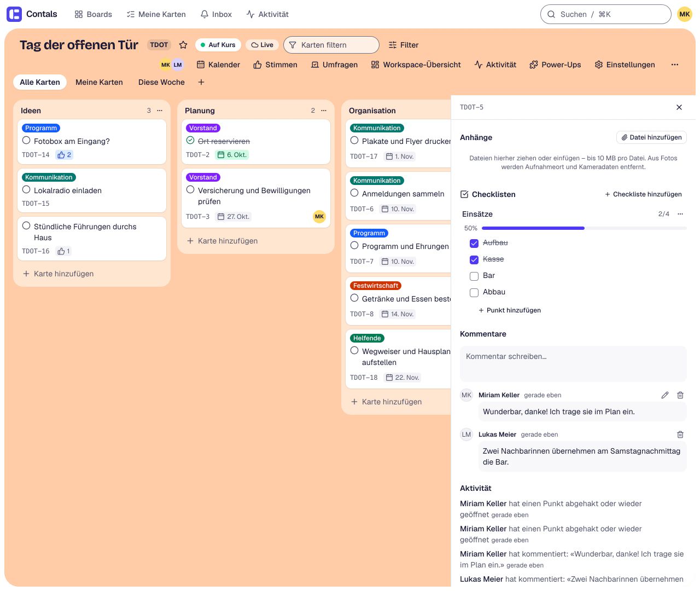Edit Miriam Keller's comment with the pencil icon

click(665, 395)
